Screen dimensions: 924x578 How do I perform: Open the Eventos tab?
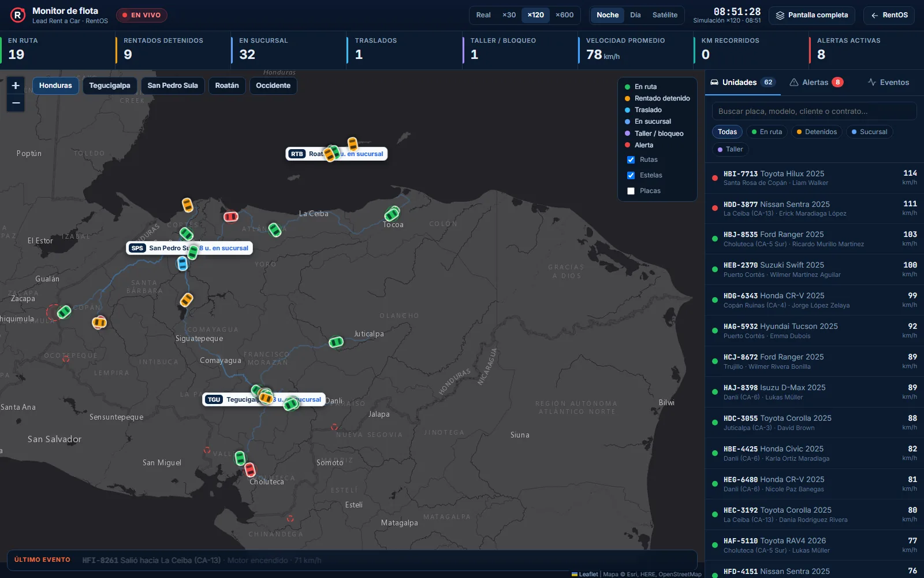coord(888,82)
